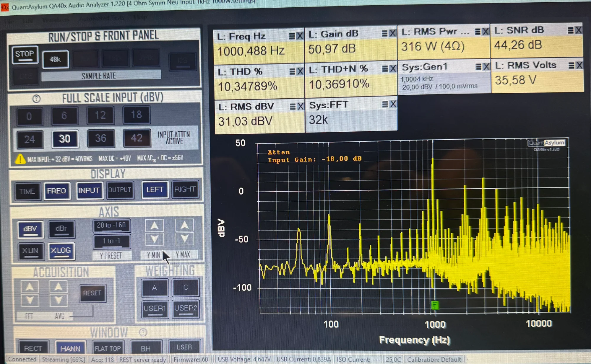Decrease AVG count with the down arrow
Viewport: 591px width, 364px height.
point(59,300)
